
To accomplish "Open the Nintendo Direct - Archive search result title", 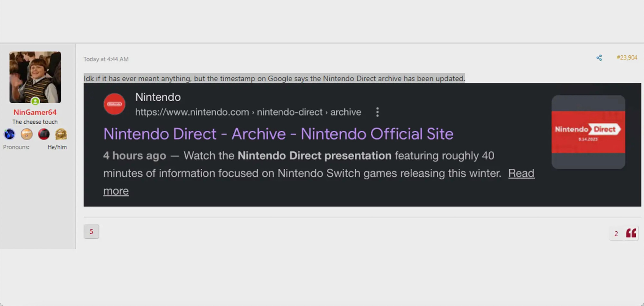I will [278, 134].
